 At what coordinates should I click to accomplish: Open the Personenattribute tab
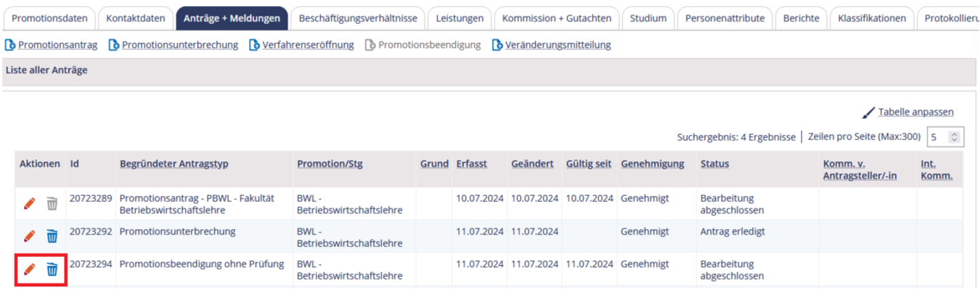coord(725,18)
